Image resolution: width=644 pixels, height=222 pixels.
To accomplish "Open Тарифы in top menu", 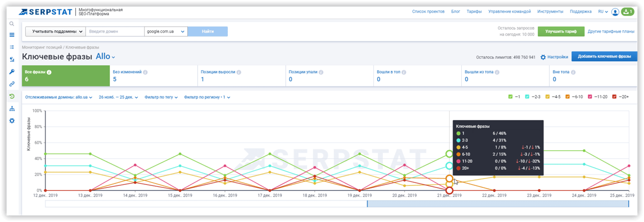I will tap(474, 11).
